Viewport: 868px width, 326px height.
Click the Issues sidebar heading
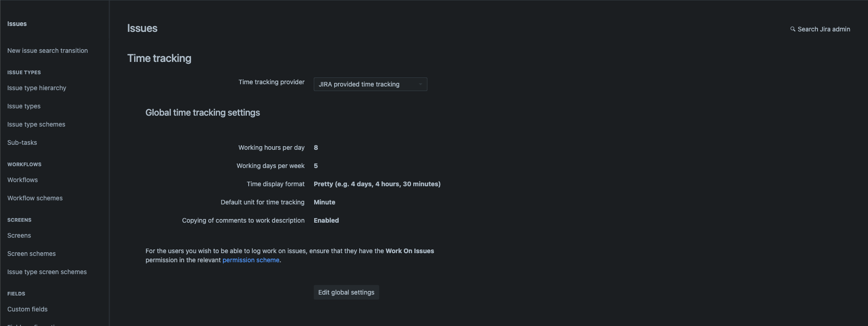17,24
